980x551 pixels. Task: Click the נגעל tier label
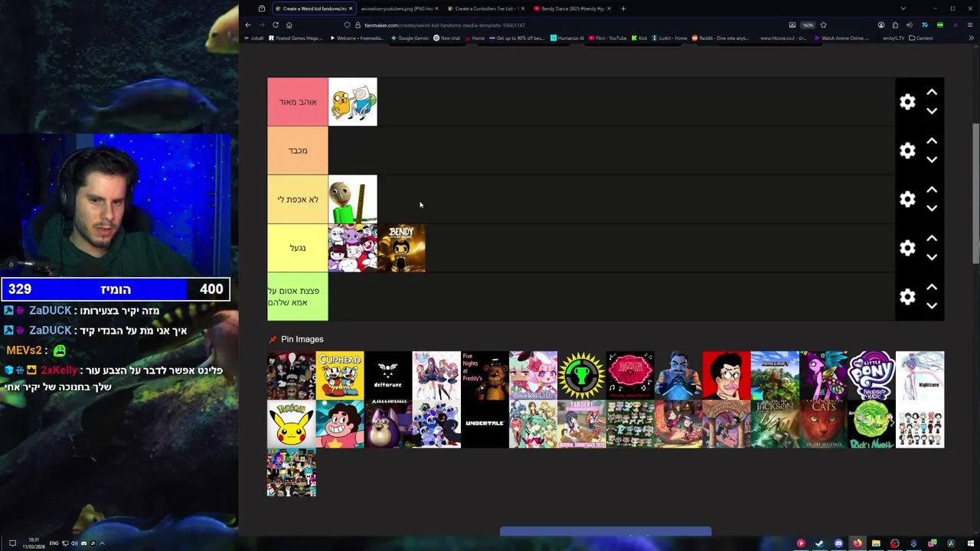tap(298, 248)
